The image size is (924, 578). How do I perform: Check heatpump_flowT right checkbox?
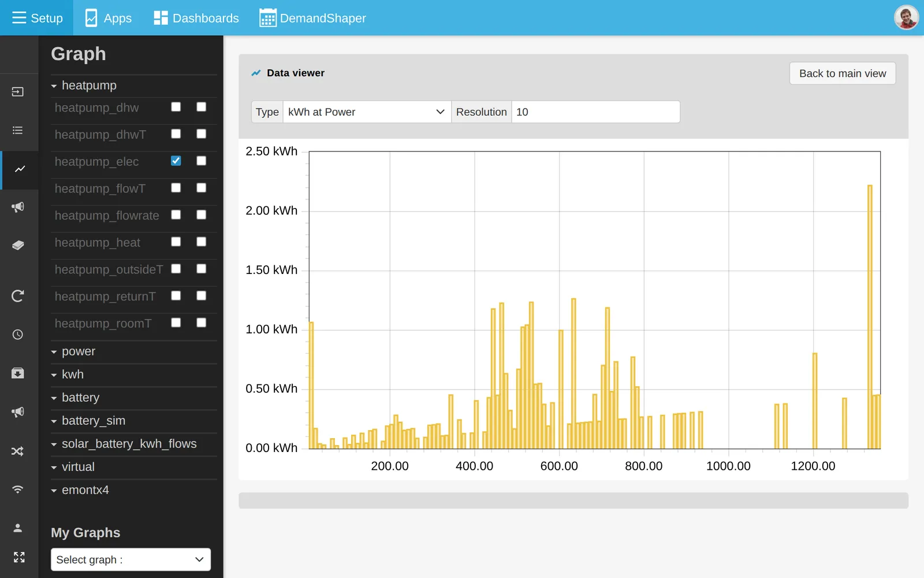(x=202, y=188)
